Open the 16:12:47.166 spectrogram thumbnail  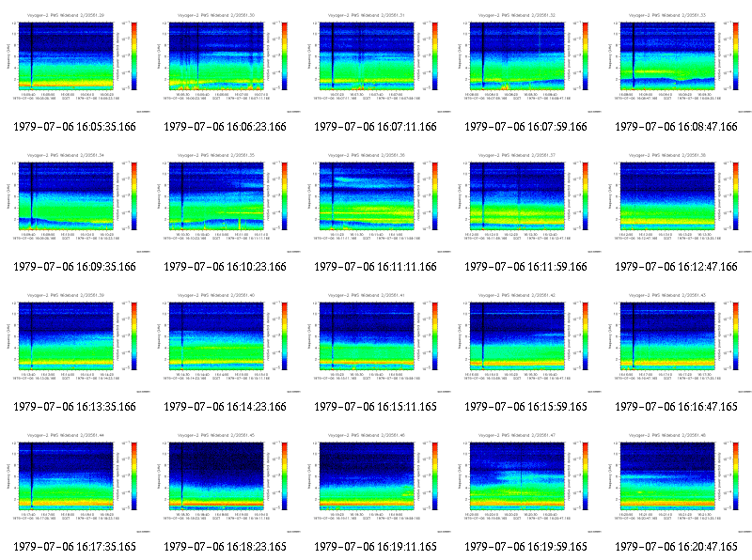pyautogui.click(x=677, y=202)
